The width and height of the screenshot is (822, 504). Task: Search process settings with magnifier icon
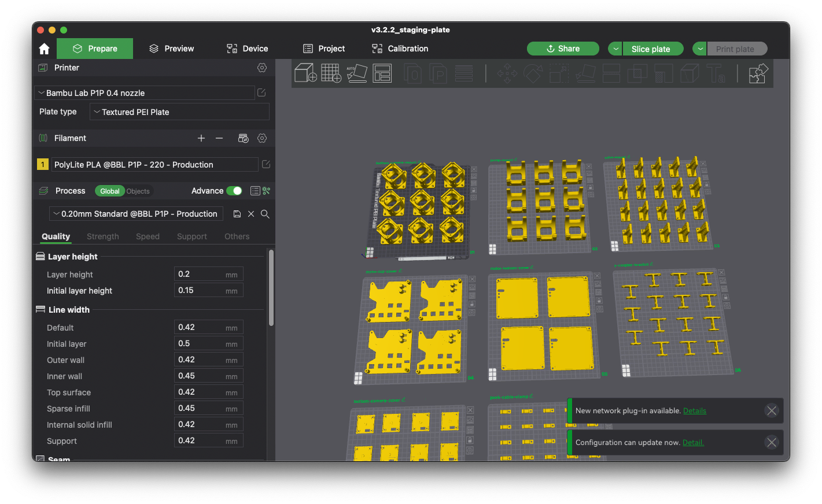tap(265, 214)
